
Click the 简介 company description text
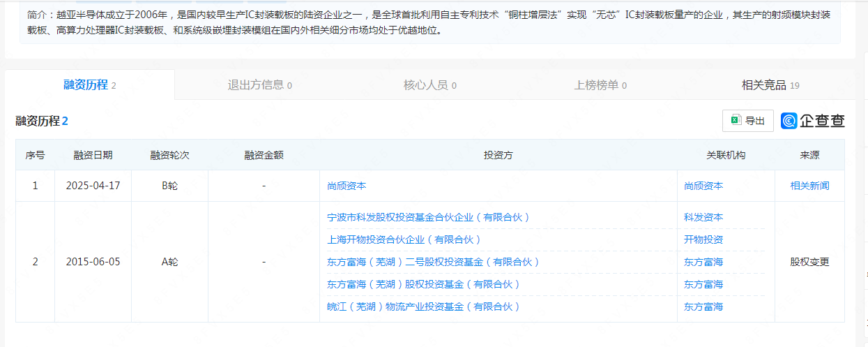click(429, 22)
